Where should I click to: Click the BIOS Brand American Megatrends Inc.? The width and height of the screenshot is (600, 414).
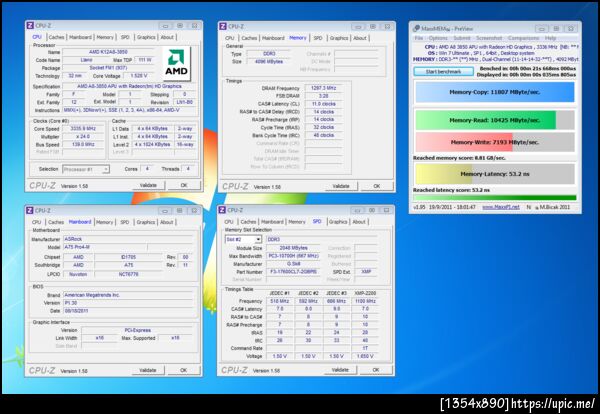pos(128,295)
